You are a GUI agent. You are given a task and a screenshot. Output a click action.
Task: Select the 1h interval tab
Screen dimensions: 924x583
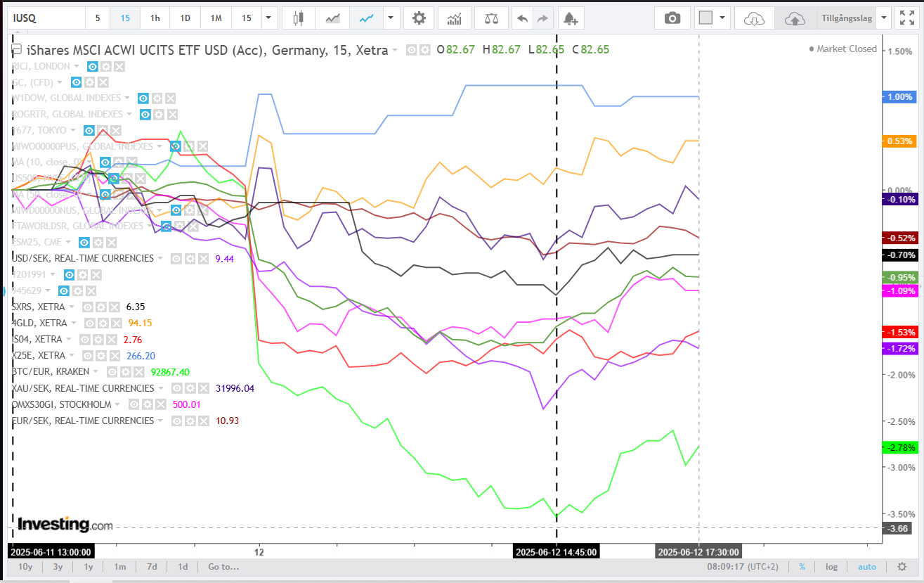click(155, 18)
